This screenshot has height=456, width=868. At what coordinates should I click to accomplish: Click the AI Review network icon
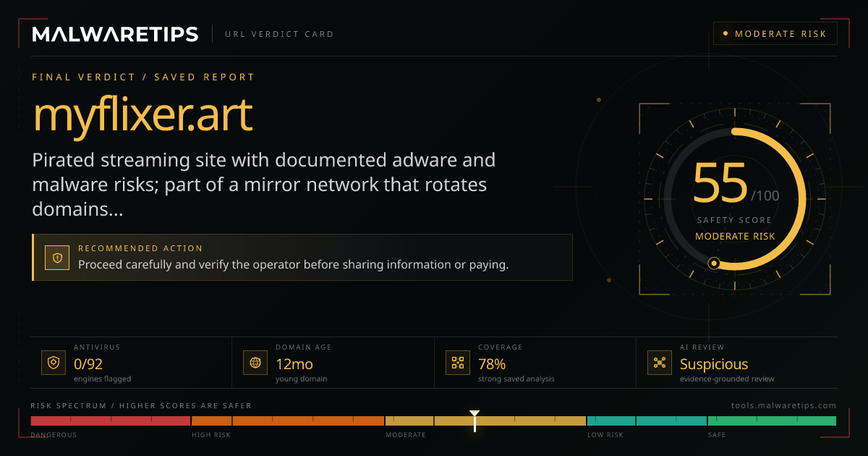(x=659, y=363)
